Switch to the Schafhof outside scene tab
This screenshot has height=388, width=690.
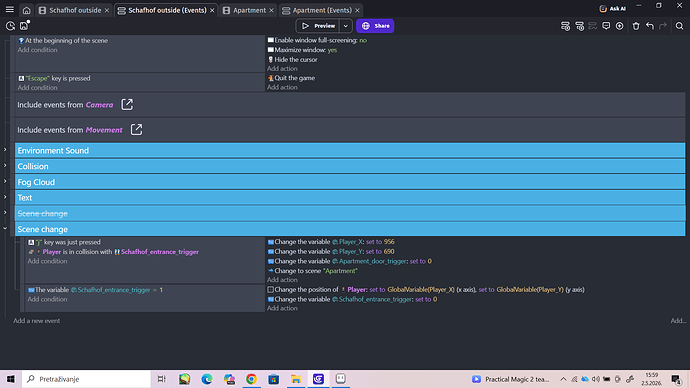point(70,10)
